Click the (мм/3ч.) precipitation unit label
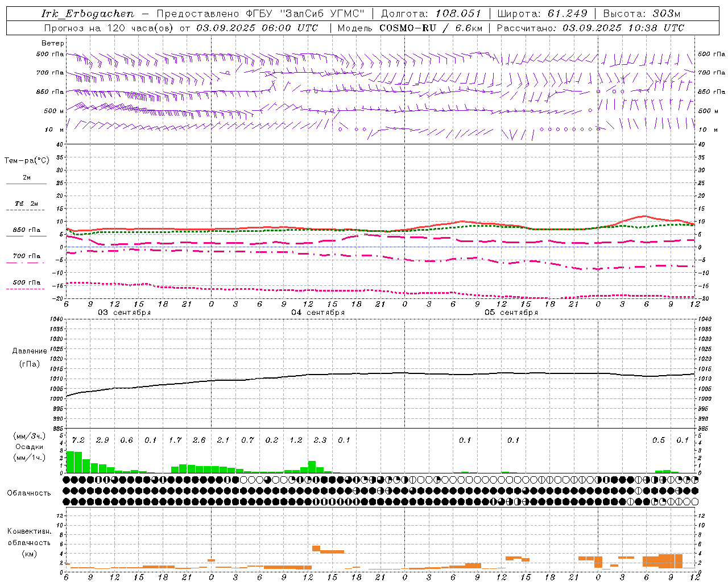This screenshot has height=582, width=728. tap(29, 436)
